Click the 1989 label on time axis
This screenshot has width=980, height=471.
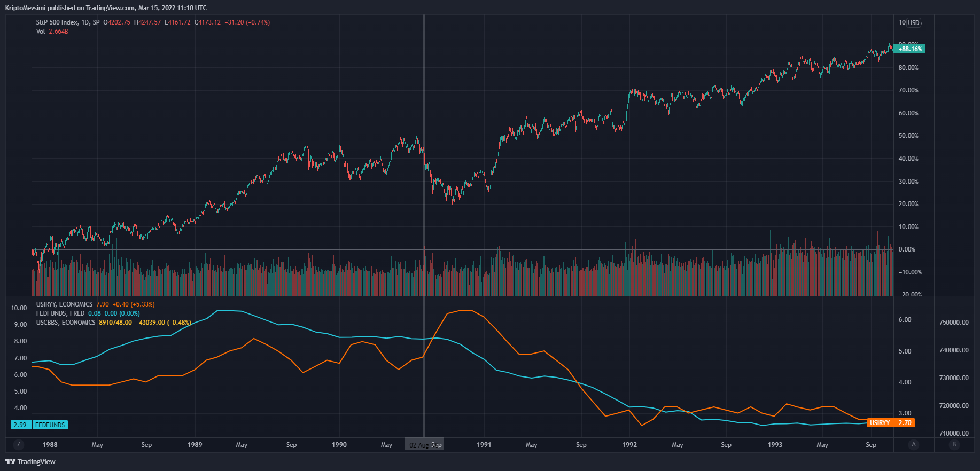(195, 445)
